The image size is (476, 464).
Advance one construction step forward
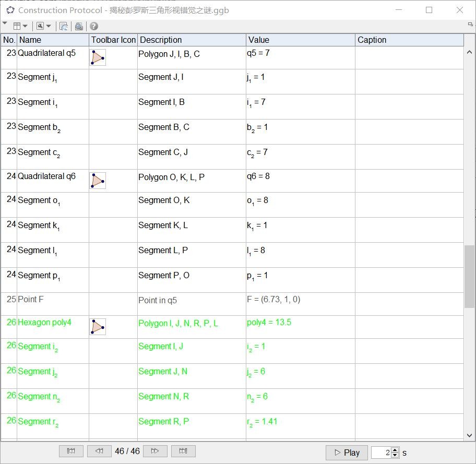[155, 451]
